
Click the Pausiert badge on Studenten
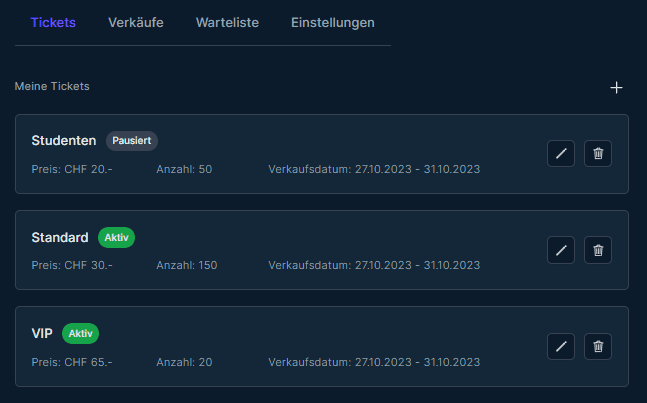[132, 141]
